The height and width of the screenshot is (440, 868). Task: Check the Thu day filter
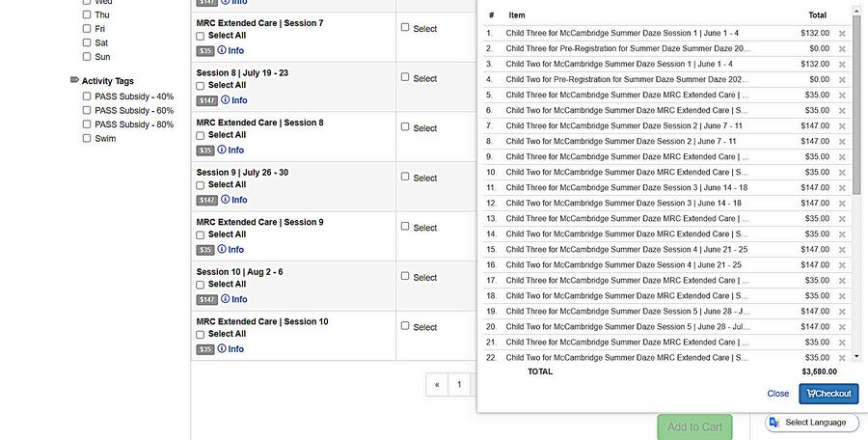point(87,14)
